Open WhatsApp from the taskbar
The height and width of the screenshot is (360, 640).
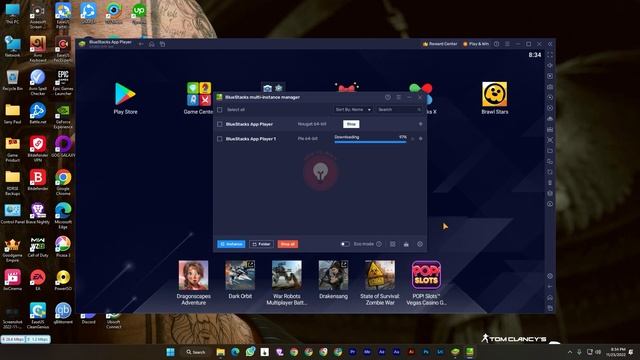pos(250,352)
